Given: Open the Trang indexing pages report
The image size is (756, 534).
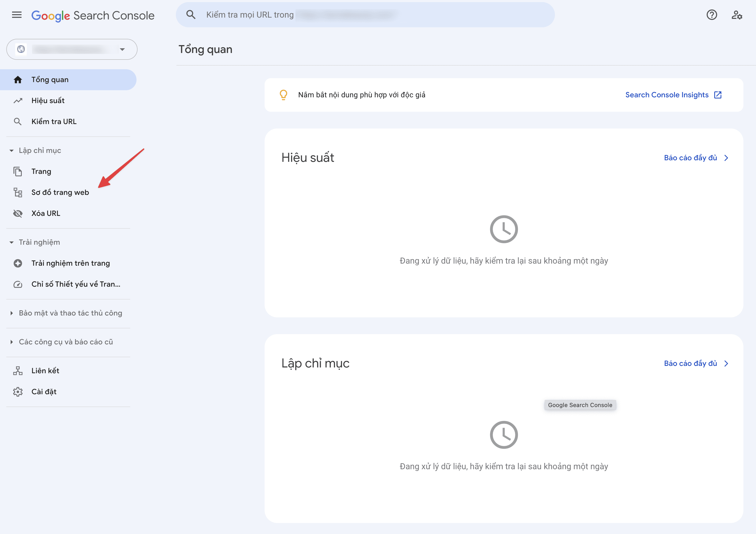Looking at the screenshot, I should [x=41, y=171].
